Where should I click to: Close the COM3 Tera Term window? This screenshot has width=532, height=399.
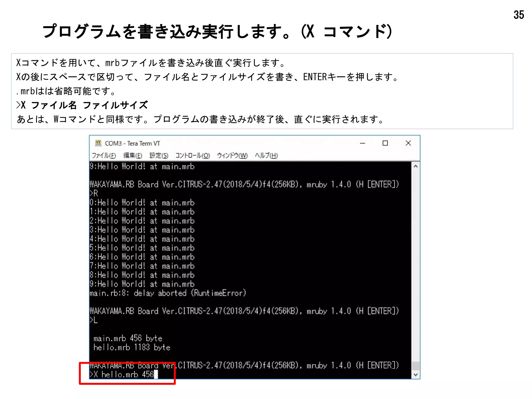point(408,143)
